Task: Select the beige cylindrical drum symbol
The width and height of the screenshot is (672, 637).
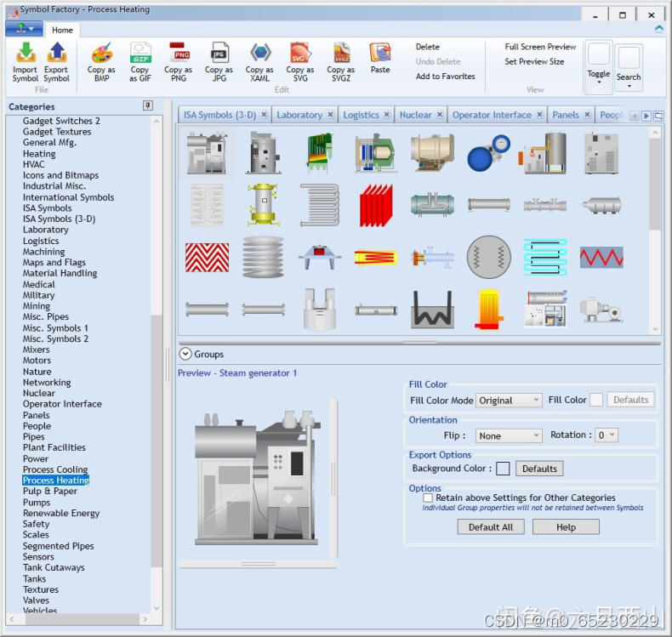Action: pyautogui.click(x=432, y=153)
